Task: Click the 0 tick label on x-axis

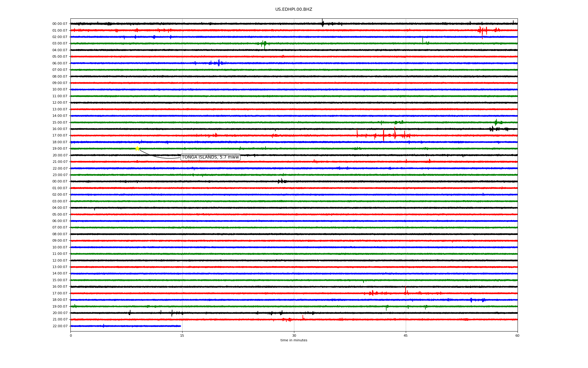Action: click(71, 335)
